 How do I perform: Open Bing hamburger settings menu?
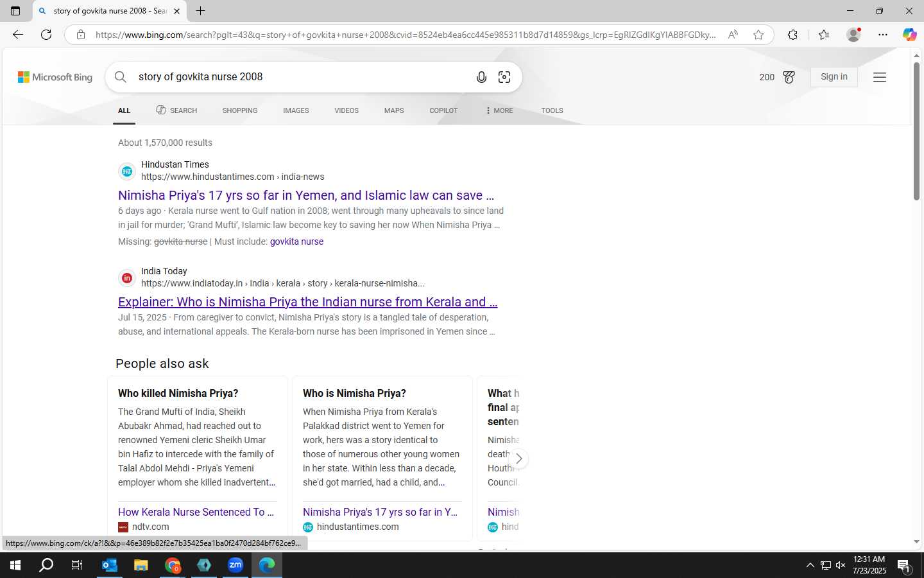(880, 77)
